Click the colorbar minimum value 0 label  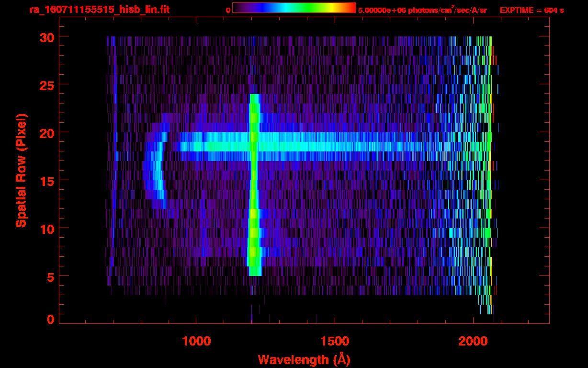228,10
